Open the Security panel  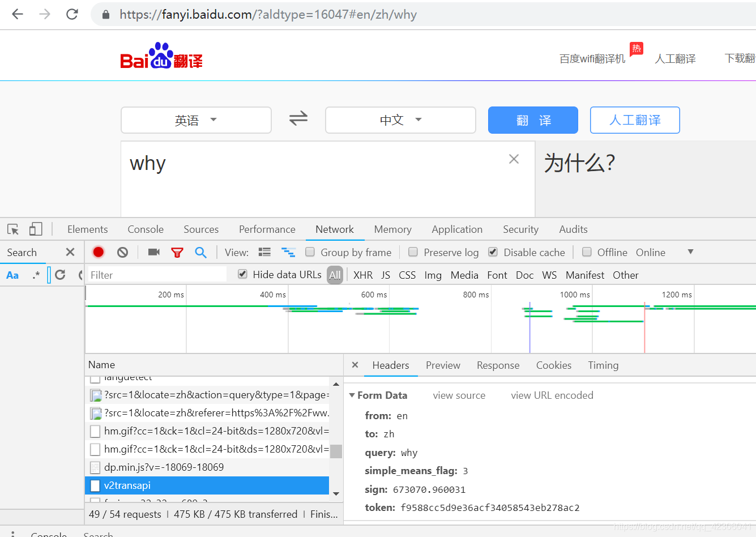[x=521, y=229]
